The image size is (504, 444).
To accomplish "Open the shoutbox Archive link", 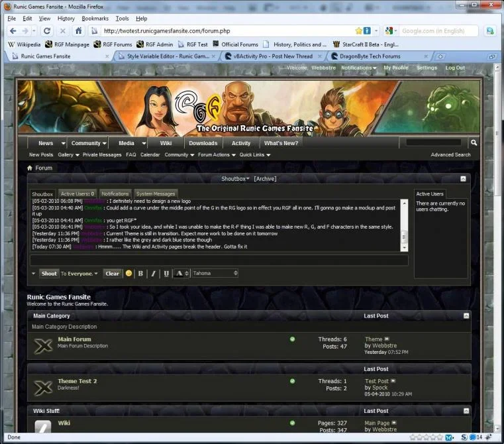I will (x=265, y=178).
